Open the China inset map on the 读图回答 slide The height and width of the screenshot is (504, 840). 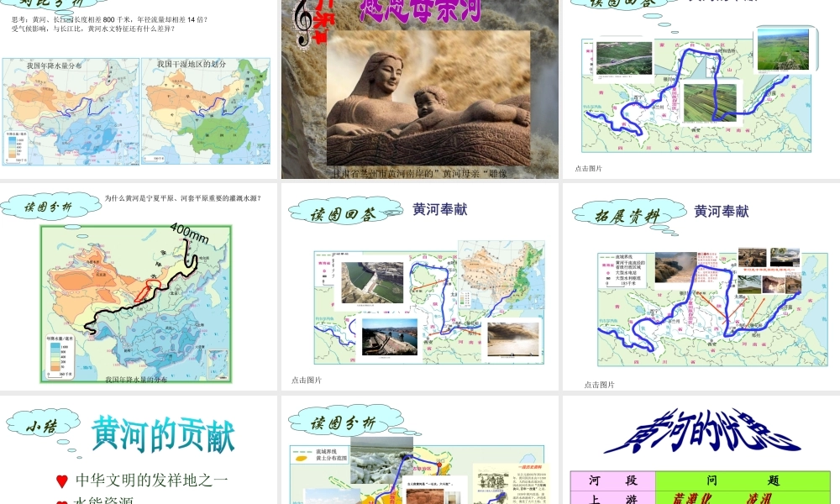point(501,276)
